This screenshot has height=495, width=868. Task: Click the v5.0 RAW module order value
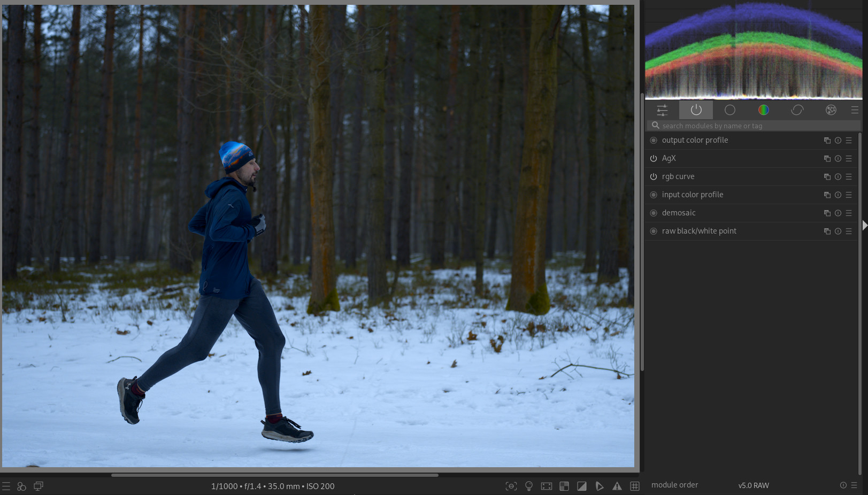point(754,485)
